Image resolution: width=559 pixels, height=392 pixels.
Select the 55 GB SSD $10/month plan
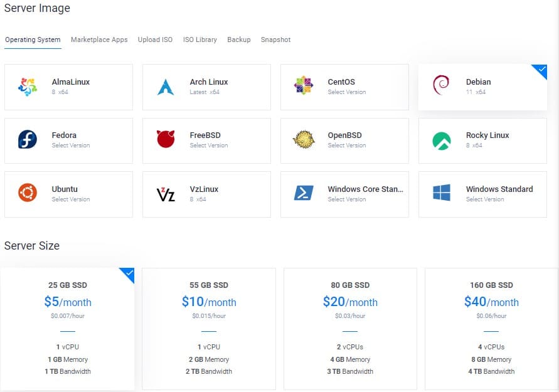209,329
